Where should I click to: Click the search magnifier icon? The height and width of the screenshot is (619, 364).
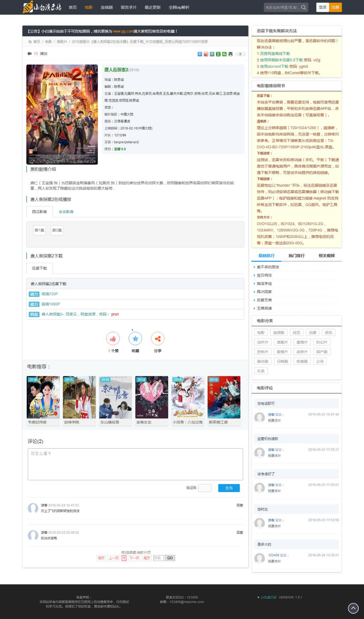[x=303, y=7]
